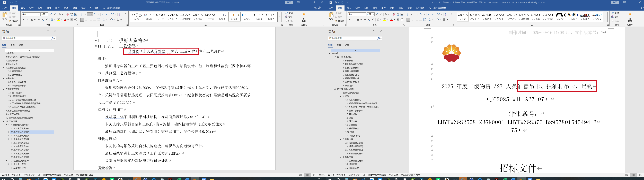Apply red font color in left Word window
644x180 pixels.
pyautogui.click(x=65, y=20)
